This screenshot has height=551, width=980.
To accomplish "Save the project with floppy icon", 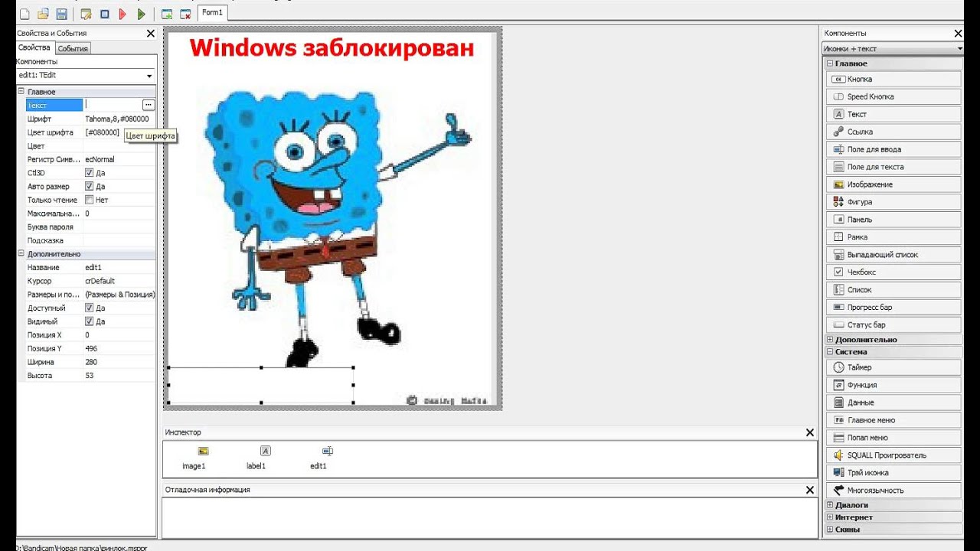I will click(61, 14).
